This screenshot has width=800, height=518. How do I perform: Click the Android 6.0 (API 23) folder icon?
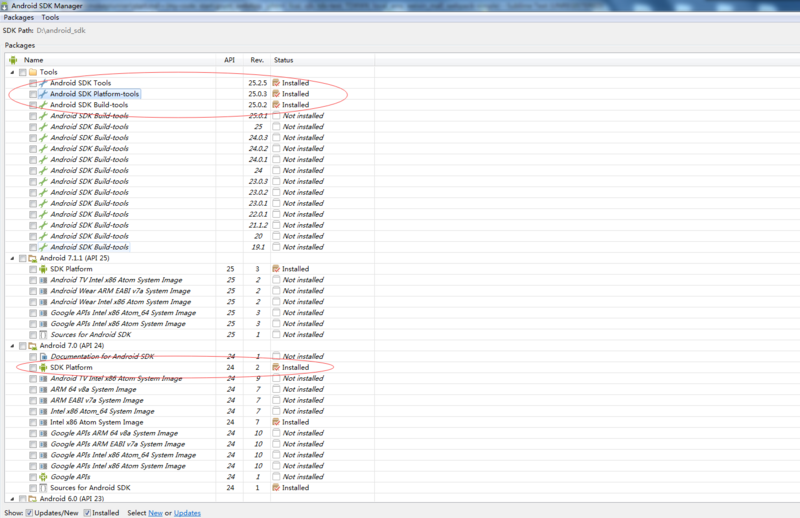[33, 499]
